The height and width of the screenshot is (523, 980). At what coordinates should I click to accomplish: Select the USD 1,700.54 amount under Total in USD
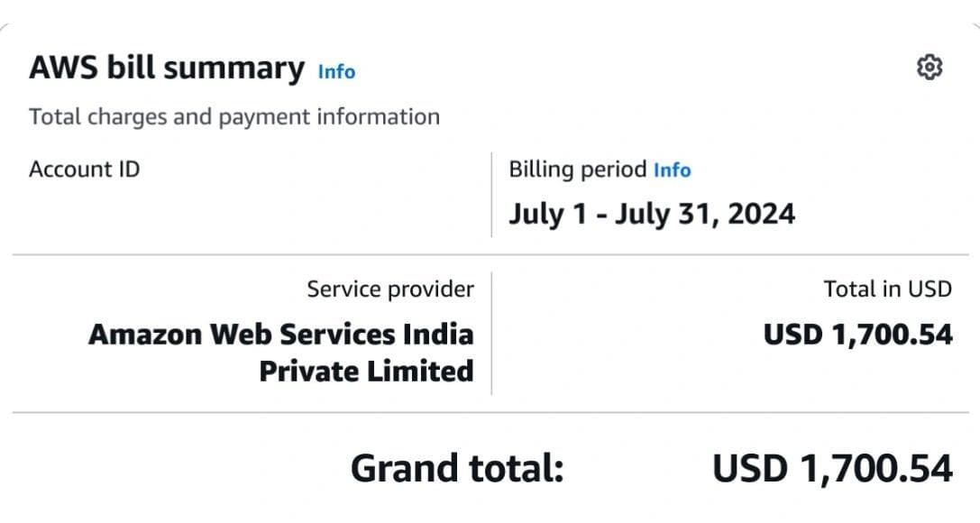[857, 335]
